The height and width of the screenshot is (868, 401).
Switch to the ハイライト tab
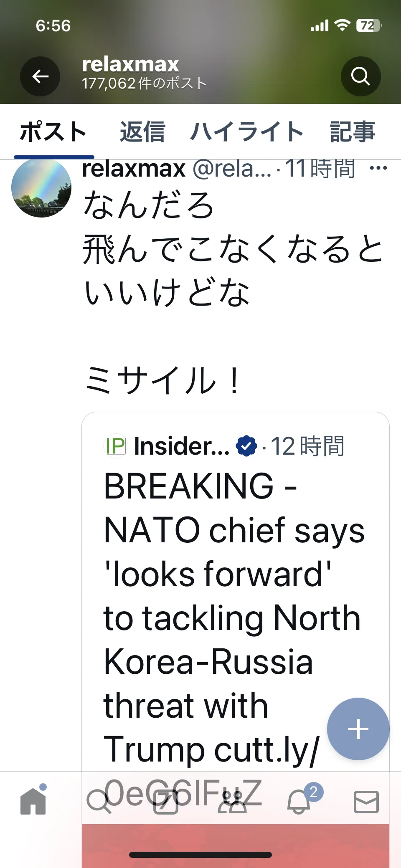(x=246, y=132)
